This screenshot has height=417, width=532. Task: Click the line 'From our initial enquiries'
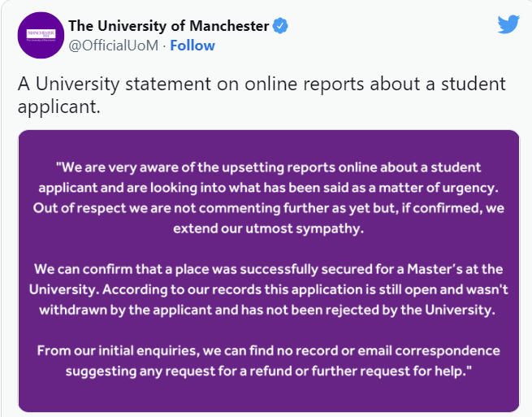[x=268, y=351]
